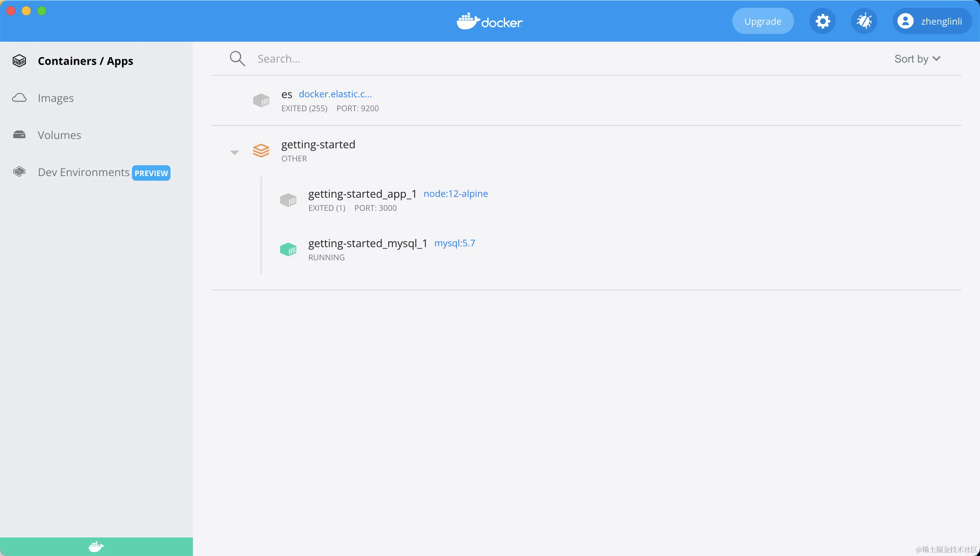Screen dimensions: 980x556
Task: Open the settings gear icon
Action: tap(822, 21)
